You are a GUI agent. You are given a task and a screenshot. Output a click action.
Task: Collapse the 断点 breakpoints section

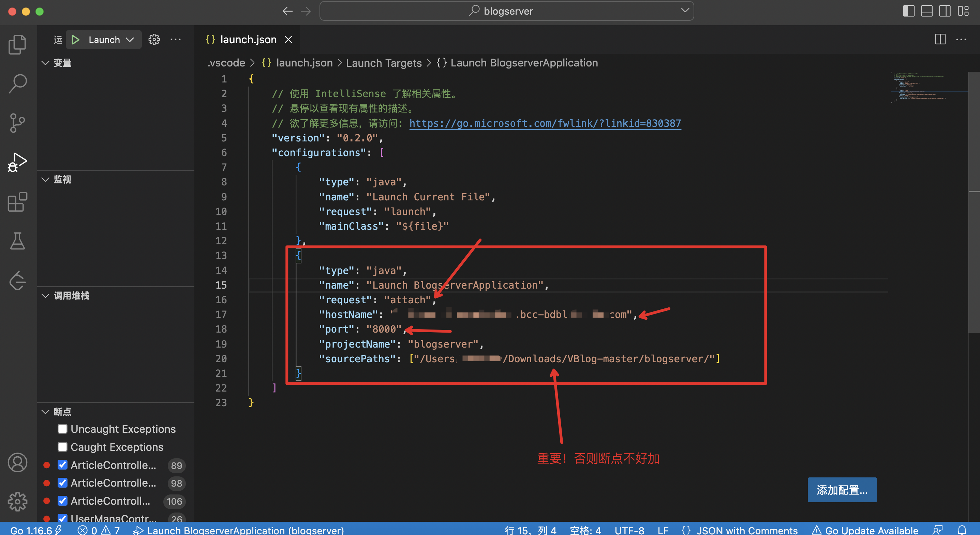pyautogui.click(x=46, y=412)
